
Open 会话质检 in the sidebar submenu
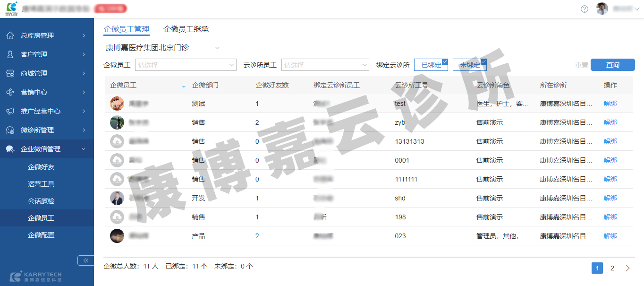tap(41, 201)
